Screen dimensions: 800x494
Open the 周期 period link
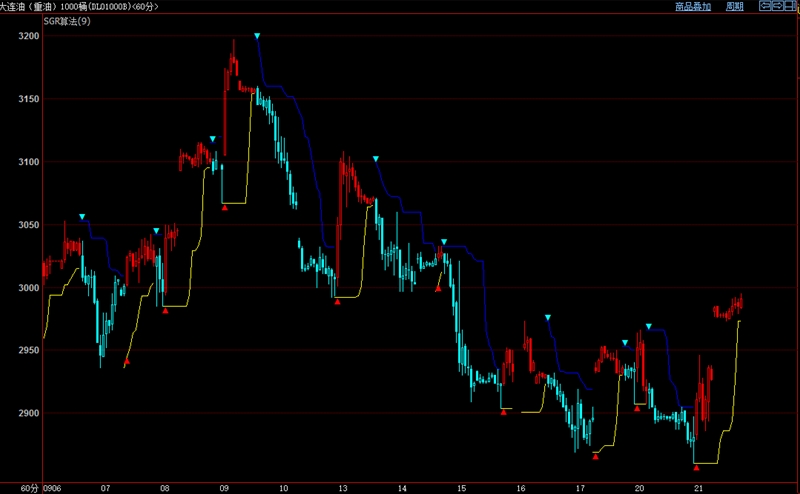tap(735, 6)
